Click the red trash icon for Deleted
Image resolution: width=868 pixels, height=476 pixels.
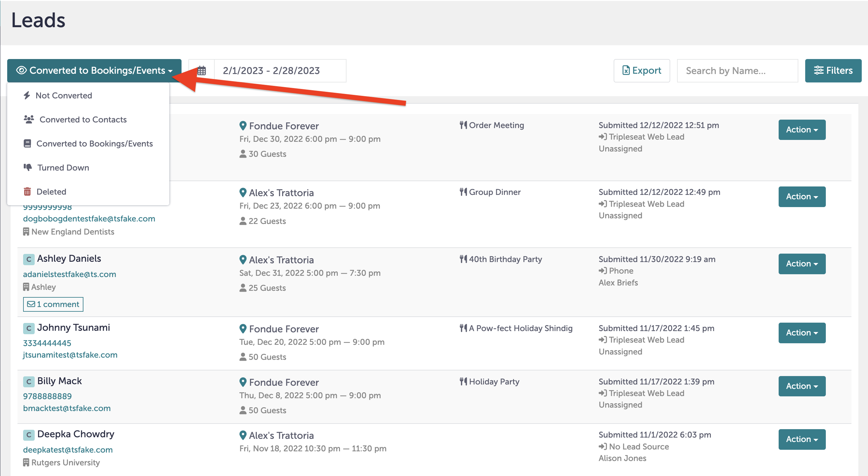coord(27,192)
